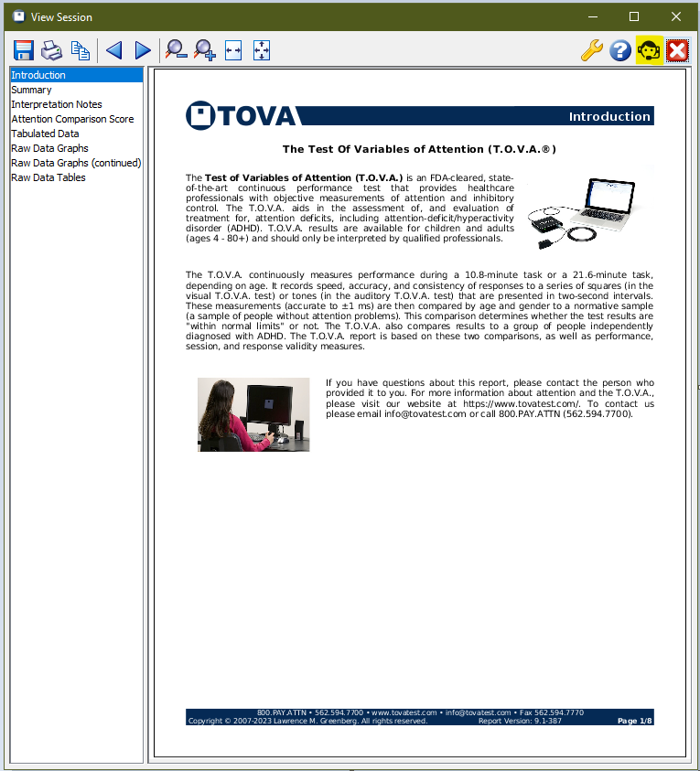Click info@tovatest.com in the contact paragraph

click(425, 414)
